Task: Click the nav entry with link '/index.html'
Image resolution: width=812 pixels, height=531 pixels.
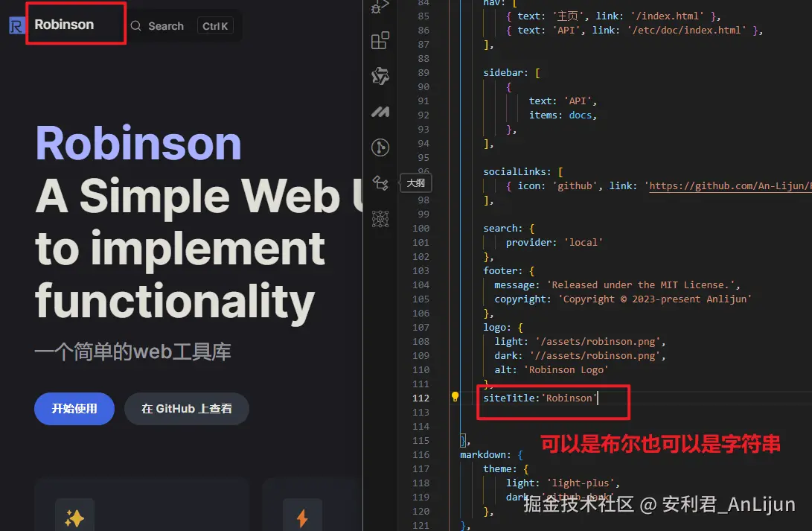Action: [614, 16]
